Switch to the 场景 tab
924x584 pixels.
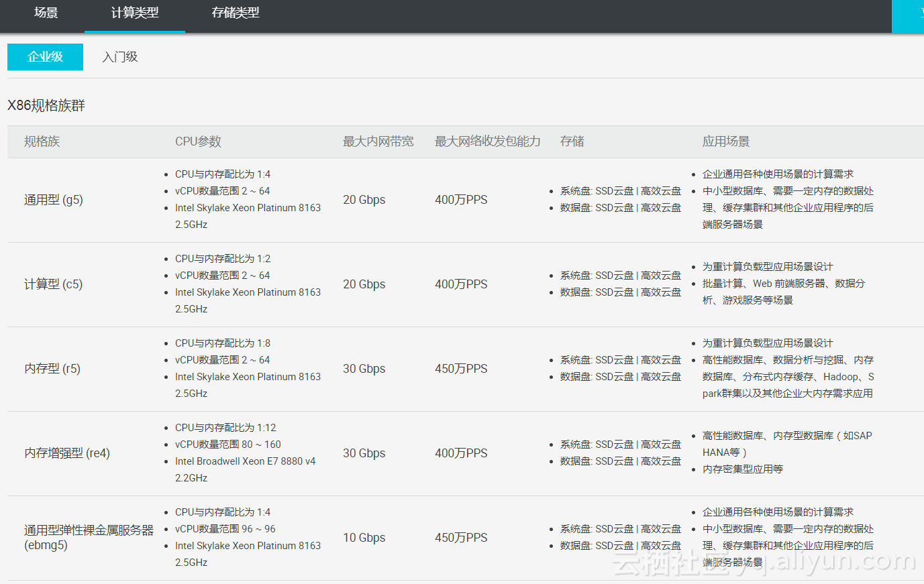[x=46, y=13]
